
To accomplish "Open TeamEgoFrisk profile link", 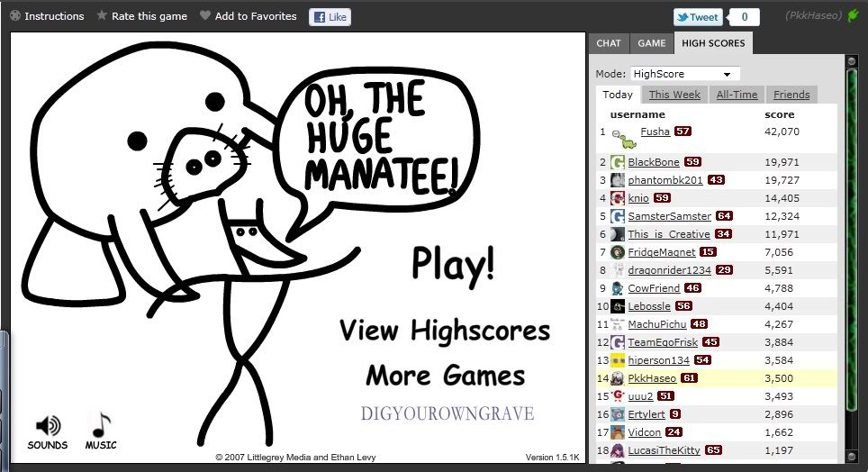I will click(663, 341).
